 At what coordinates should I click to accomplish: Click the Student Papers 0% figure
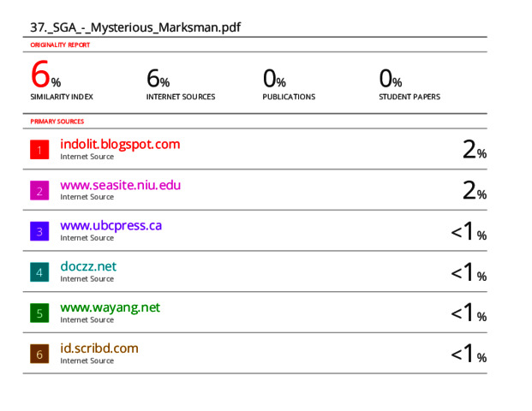coord(391,80)
